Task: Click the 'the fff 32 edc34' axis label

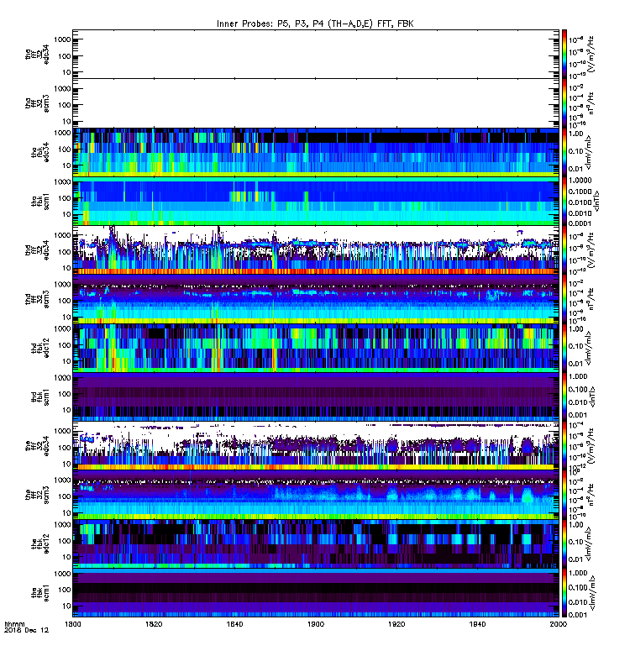Action: tap(38, 446)
